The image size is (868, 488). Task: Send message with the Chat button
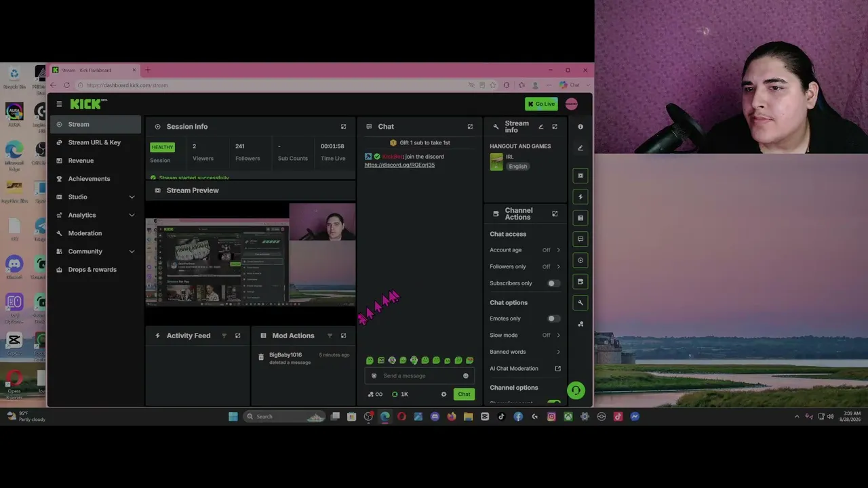464,394
